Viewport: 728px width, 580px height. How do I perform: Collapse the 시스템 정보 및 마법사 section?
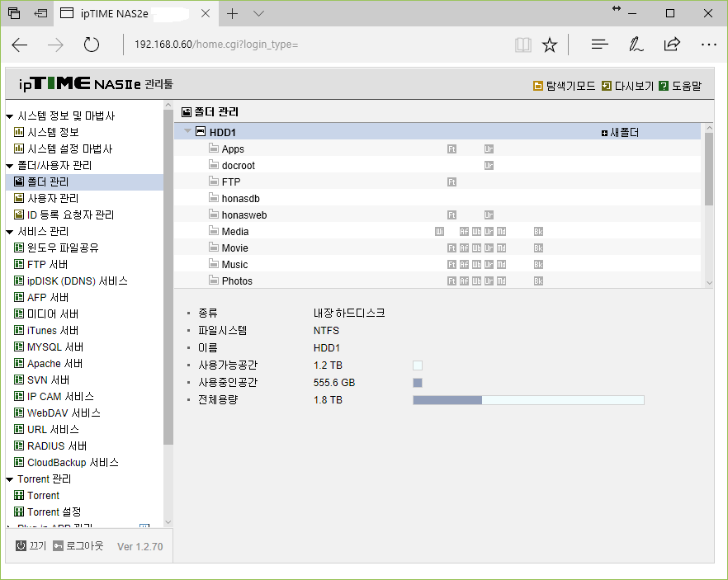pos(9,116)
